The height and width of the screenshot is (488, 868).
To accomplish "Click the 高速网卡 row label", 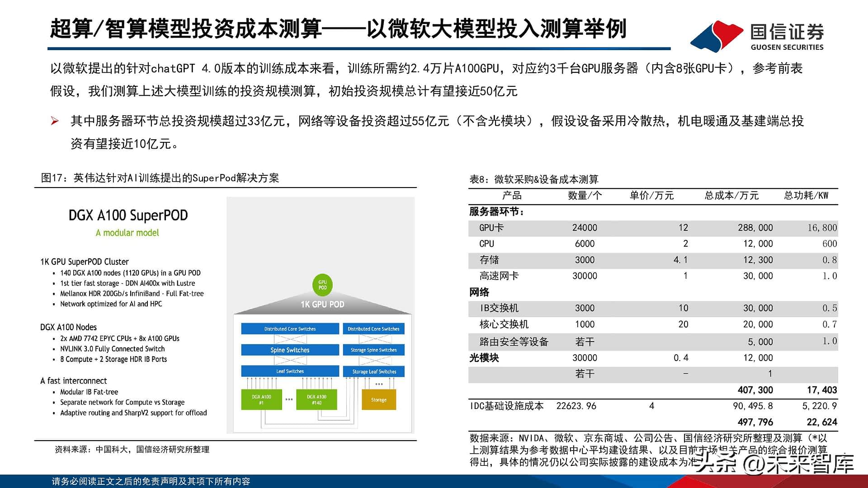I will (x=499, y=276).
